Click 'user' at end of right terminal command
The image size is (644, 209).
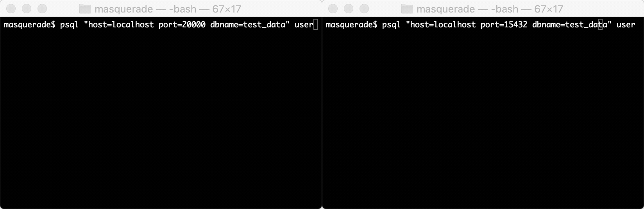click(626, 25)
